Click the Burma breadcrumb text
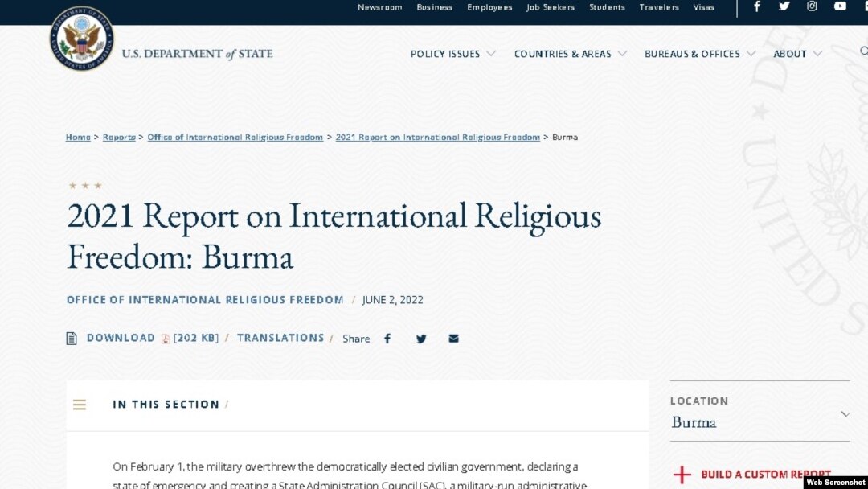 click(x=565, y=137)
